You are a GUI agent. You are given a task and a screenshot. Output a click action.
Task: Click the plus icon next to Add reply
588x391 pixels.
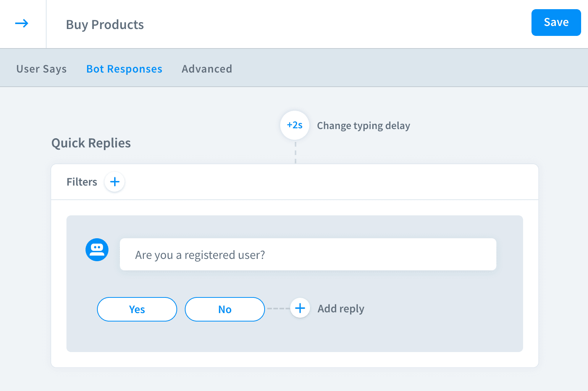pyautogui.click(x=300, y=308)
